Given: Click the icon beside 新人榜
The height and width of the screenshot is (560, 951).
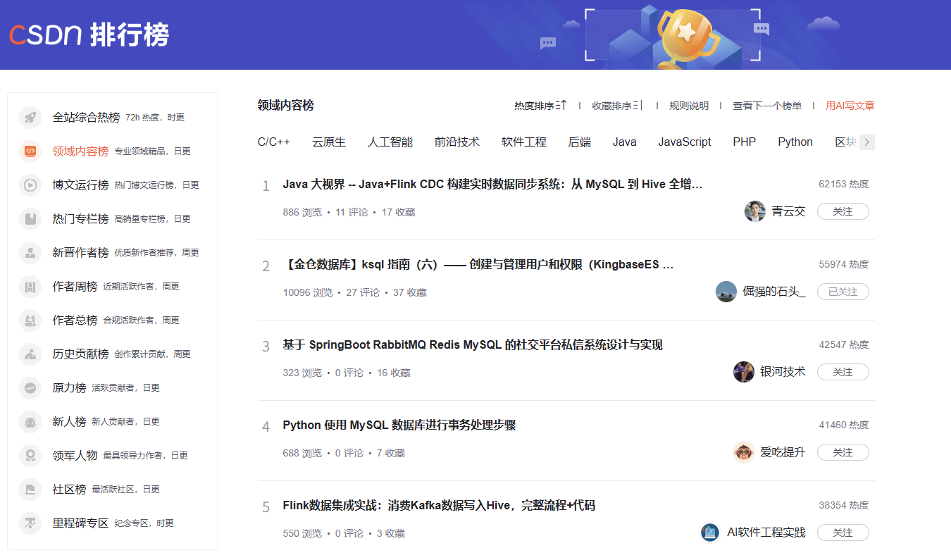Looking at the screenshot, I should point(30,422).
